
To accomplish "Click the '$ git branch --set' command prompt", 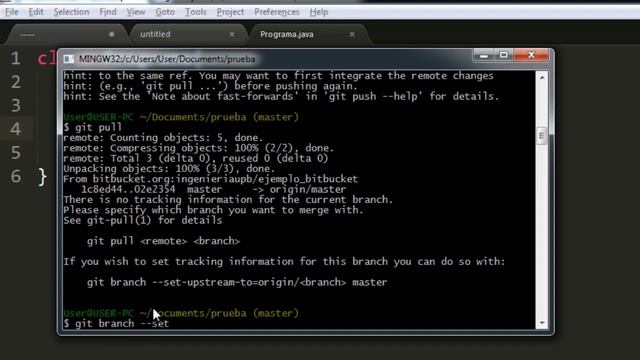I will pyautogui.click(x=116, y=324).
